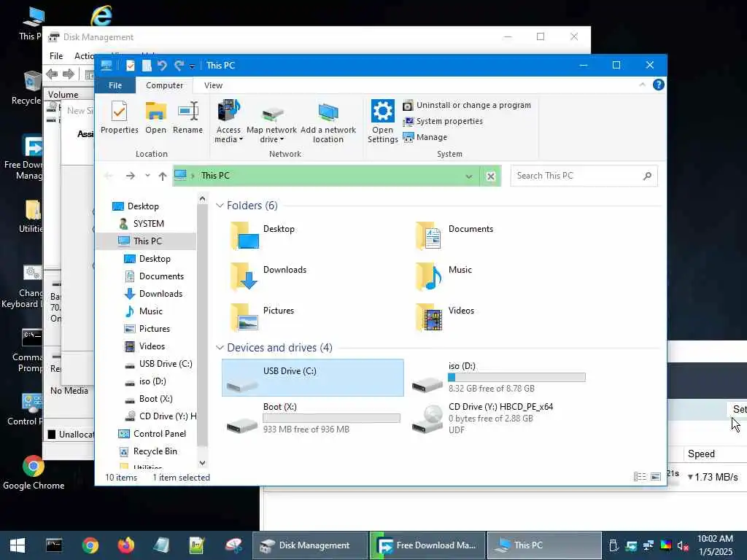Click the navigation pane scroll-down arrow
The width and height of the screenshot is (747, 560).
tap(202, 463)
